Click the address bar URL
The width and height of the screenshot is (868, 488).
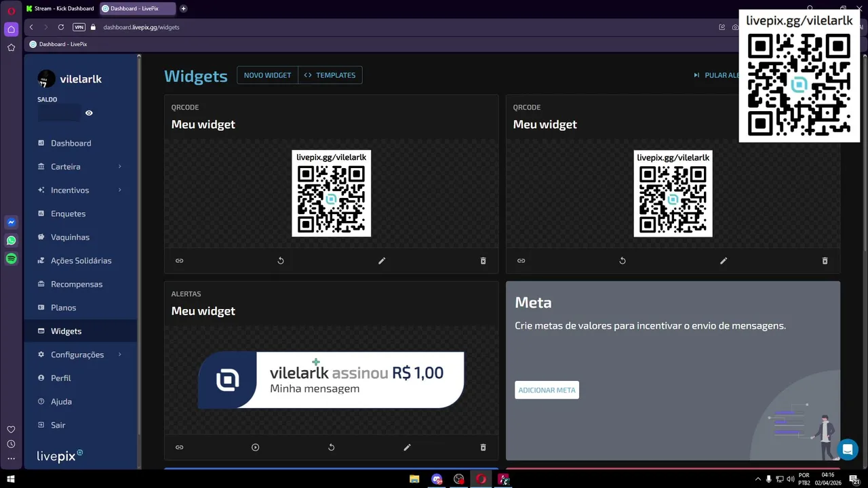(x=141, y=27)
